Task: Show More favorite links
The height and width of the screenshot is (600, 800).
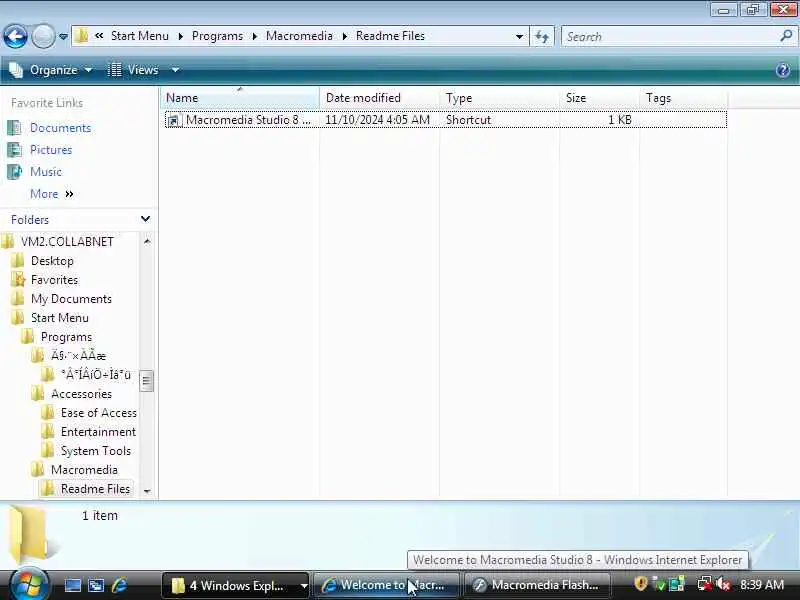Action: click(x=52, y=194)
